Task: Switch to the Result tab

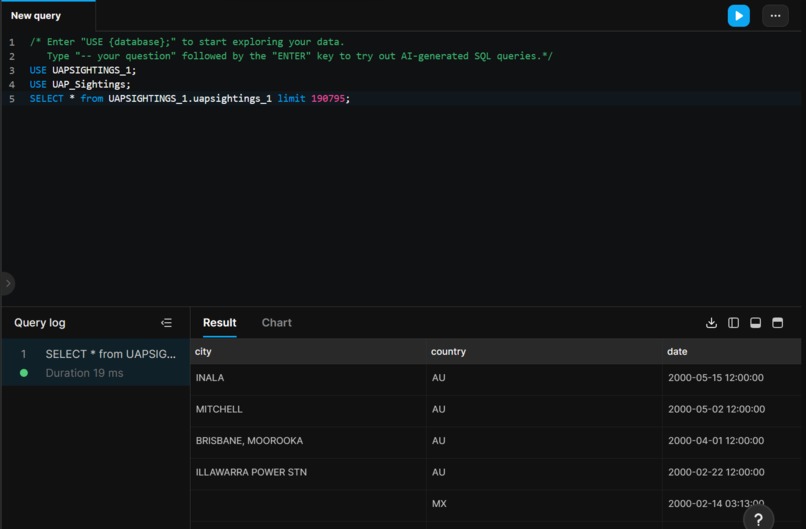Action: [219, 323]
